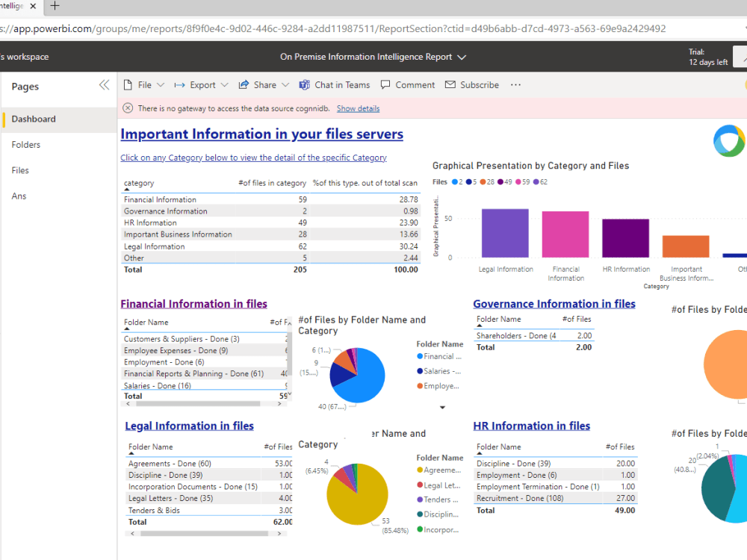Click the Comment speech bubble icon

point(385,85)
